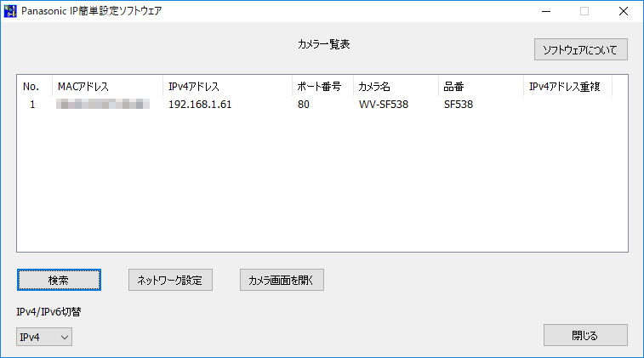The height and width of the screenshot is (358, 644).
Task: Expand the IPv4/IPv6 switching dropdown
Action: [44, 337]
